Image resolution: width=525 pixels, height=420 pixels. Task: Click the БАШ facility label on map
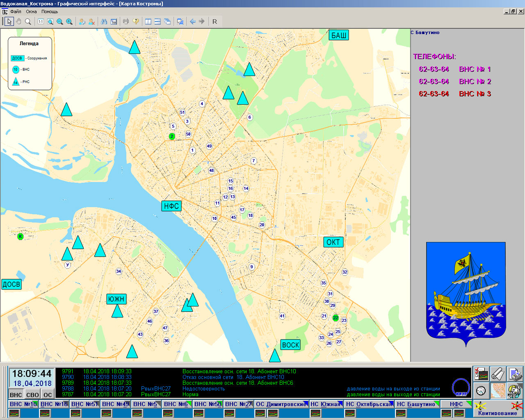point(339,35)
